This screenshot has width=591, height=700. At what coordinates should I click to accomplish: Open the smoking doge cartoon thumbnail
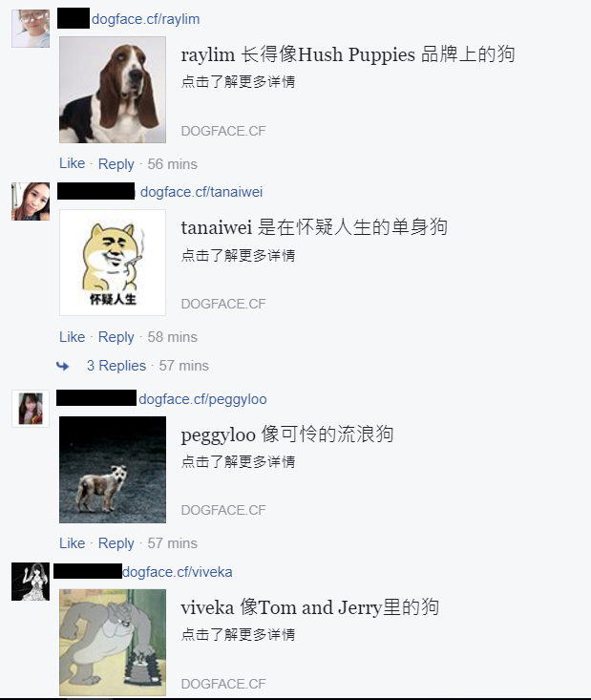tap(113, 263)
